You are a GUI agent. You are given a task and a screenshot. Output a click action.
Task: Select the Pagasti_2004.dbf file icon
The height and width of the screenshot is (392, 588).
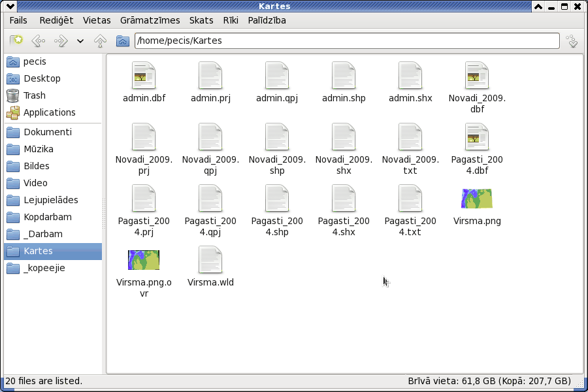pyautogui.click(x=477, y=137)
